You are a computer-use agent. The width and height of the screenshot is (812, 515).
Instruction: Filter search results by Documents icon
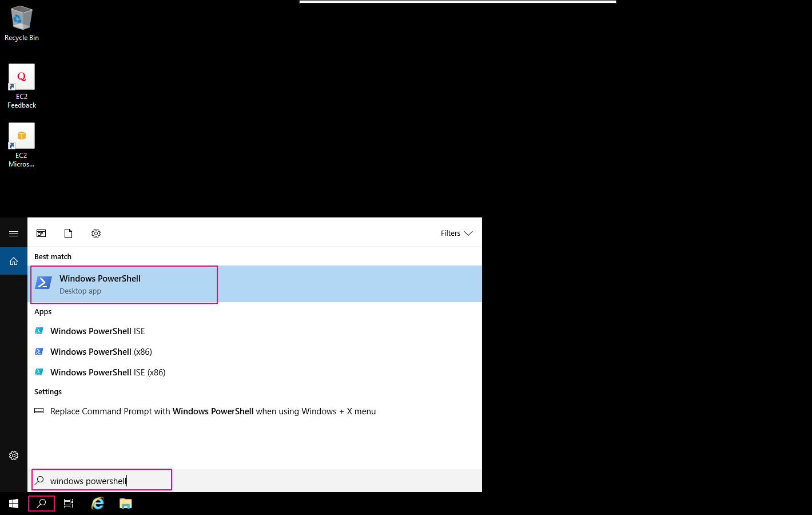tap(69, 233)
